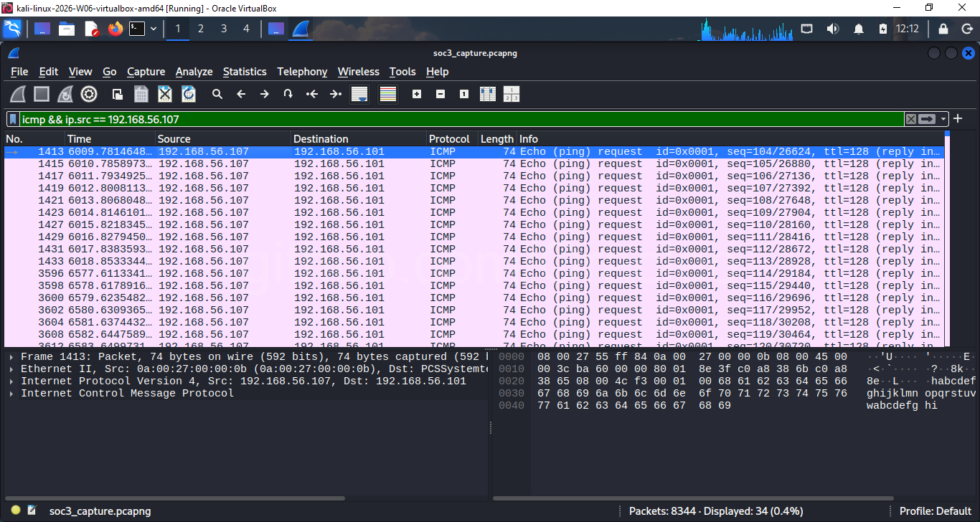
Task: Expand the Ethernet II details row
Action: point(10,369)
